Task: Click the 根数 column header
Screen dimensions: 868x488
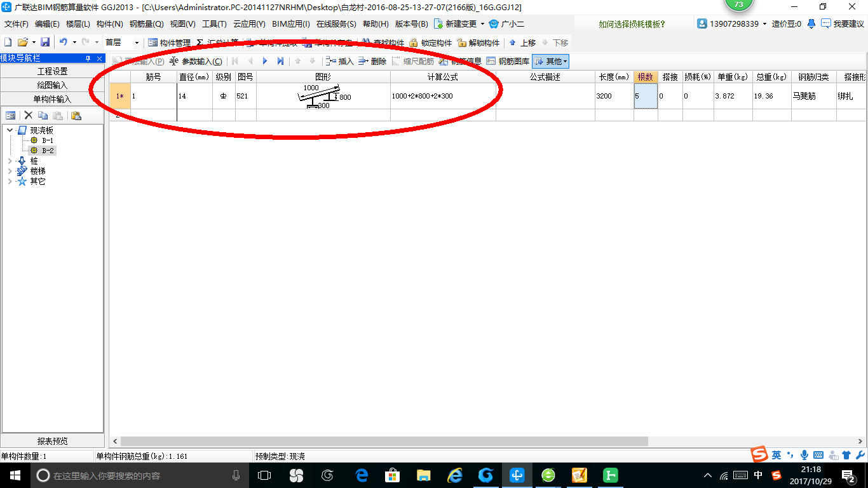Action: click(646, 77)
